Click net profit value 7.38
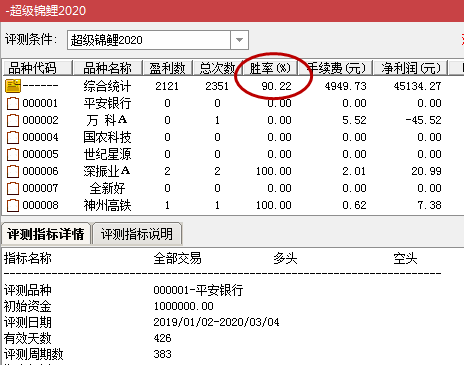The width and height of the screenshot is (464, 365). click(429, 205)
